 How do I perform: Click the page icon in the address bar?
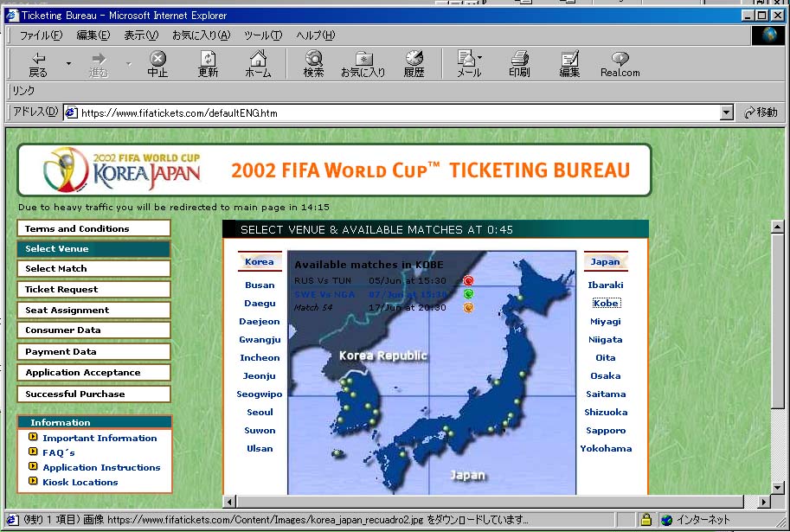(72, 112)
